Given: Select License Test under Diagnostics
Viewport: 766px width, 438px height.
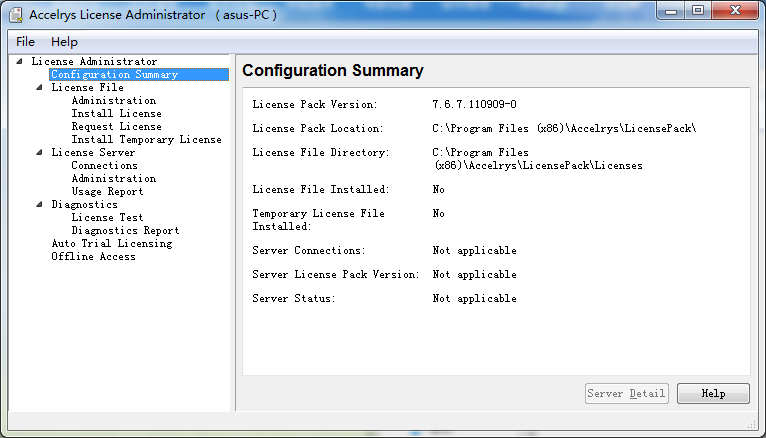Looking at the screenshot, I should point(107,218).
